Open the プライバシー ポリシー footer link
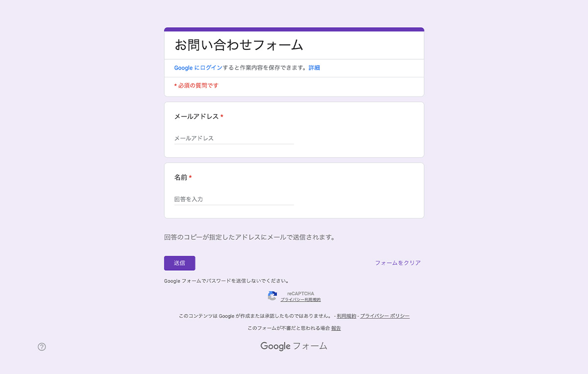The width and height of the screenshot is (588, 374). (x=385, y=316)
